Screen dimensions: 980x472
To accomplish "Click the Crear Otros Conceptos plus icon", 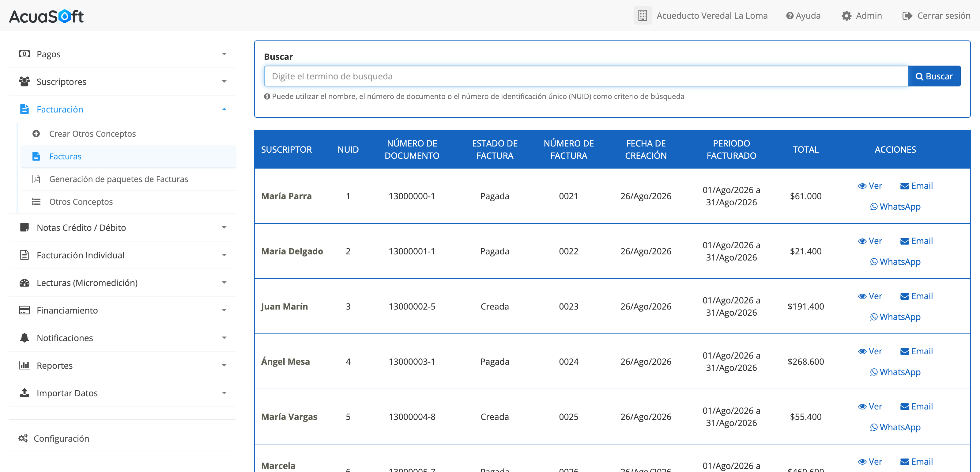I will 36,134.
